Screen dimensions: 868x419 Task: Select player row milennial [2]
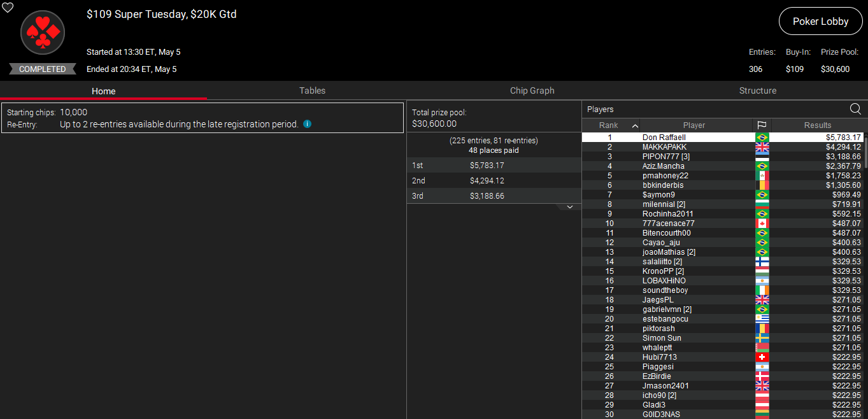coord(723,204)
